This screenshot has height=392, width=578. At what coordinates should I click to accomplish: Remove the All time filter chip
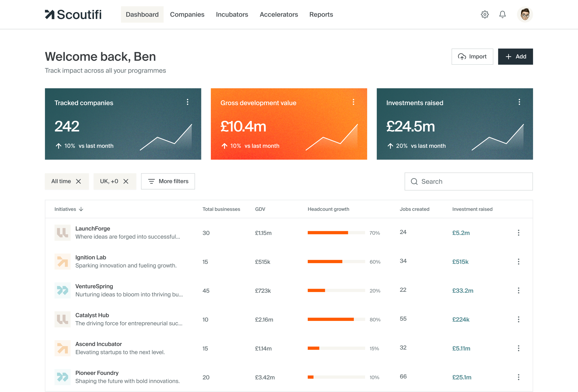(x=78, y=181)
